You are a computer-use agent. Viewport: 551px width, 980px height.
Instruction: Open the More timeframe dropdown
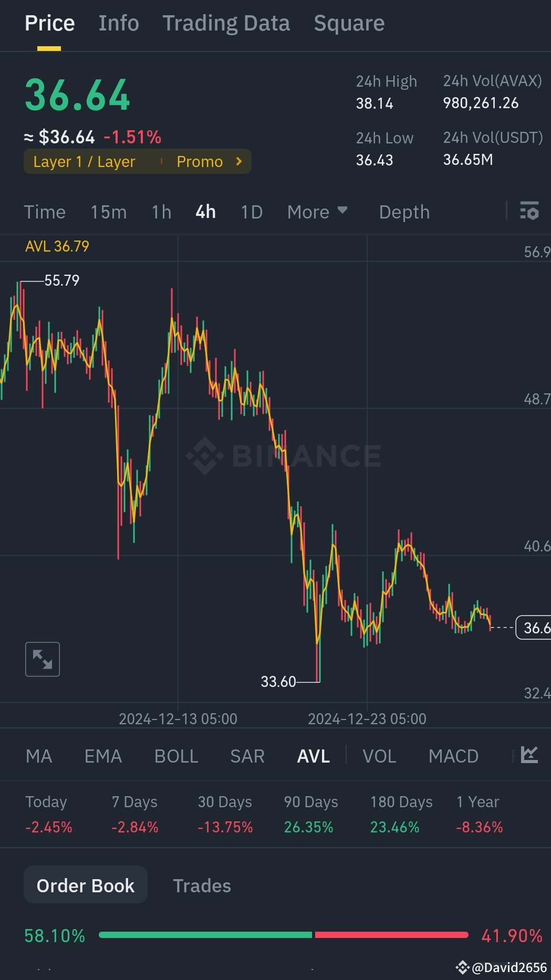pyautogui.click(x=317, y=212)
